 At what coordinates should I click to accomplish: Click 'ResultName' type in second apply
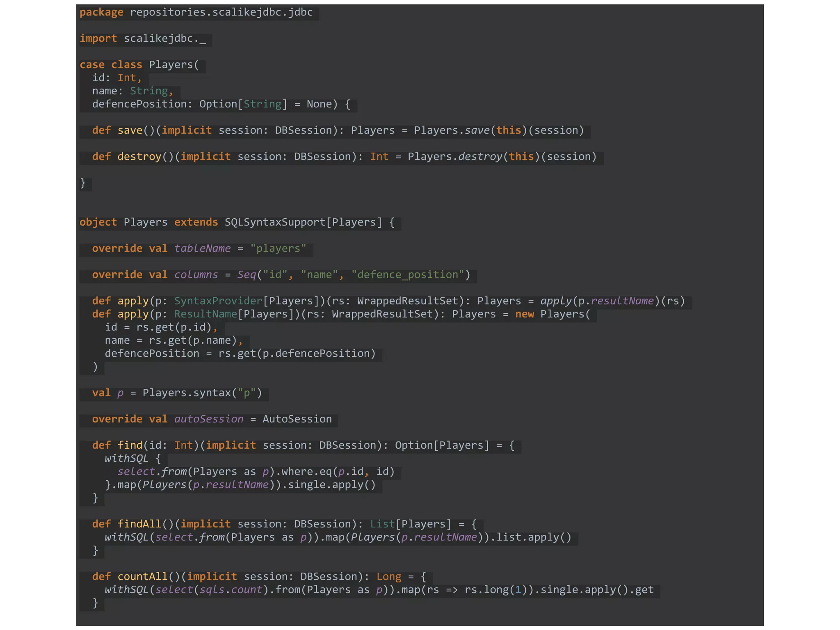[x=206, y=314]
